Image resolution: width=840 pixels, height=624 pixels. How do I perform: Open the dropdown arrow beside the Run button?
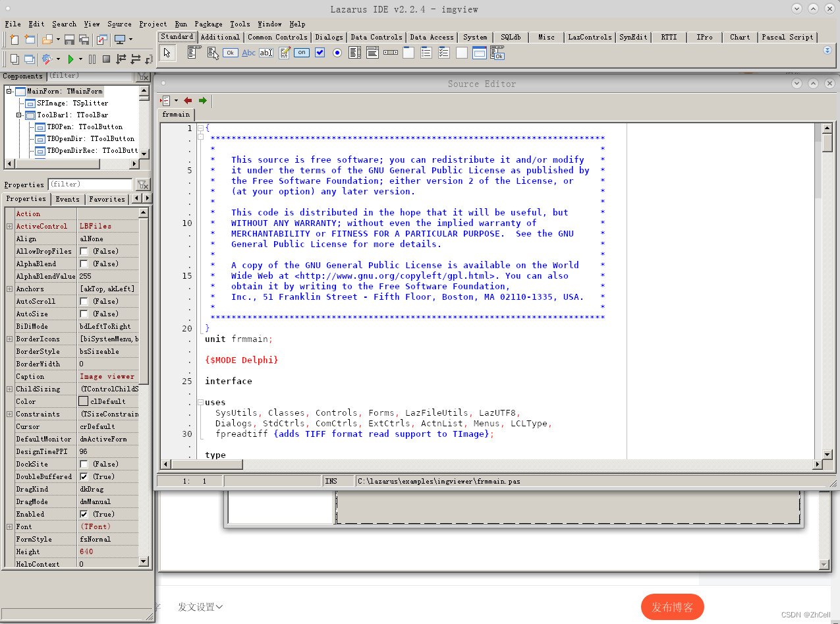81,59
